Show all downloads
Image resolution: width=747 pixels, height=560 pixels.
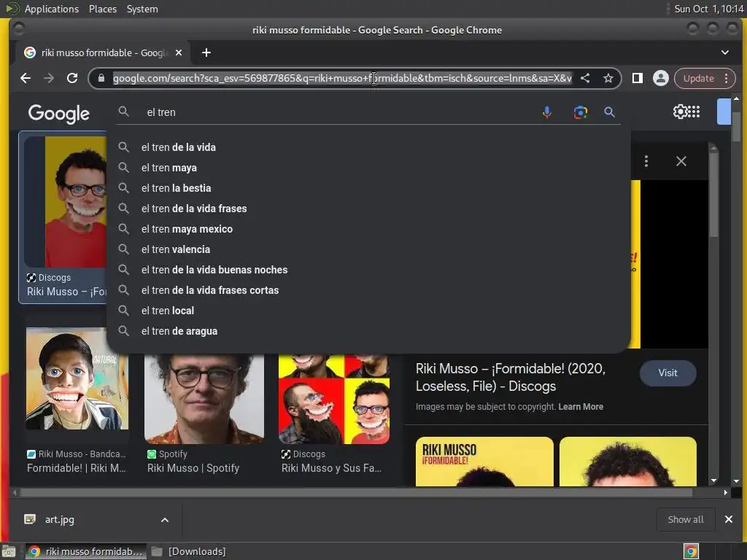click(686, 519)
